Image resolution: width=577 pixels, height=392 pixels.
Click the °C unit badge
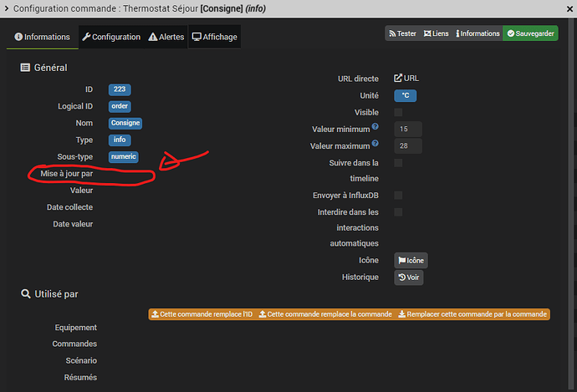405,95
